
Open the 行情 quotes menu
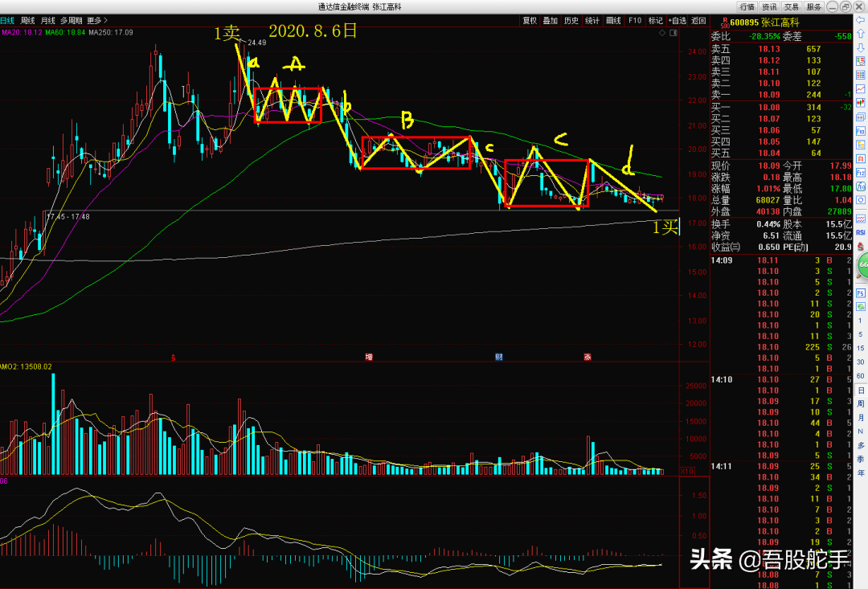[x=747, y=6]
